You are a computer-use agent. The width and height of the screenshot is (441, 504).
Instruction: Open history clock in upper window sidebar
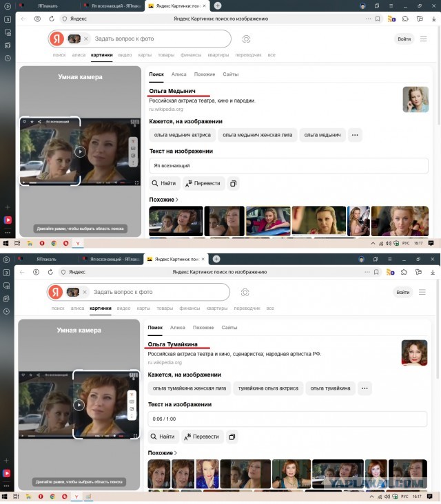pos(8,58)
